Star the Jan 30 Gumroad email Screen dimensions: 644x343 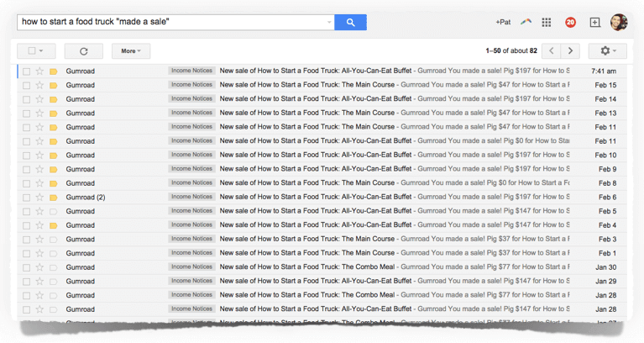[39, 267]
